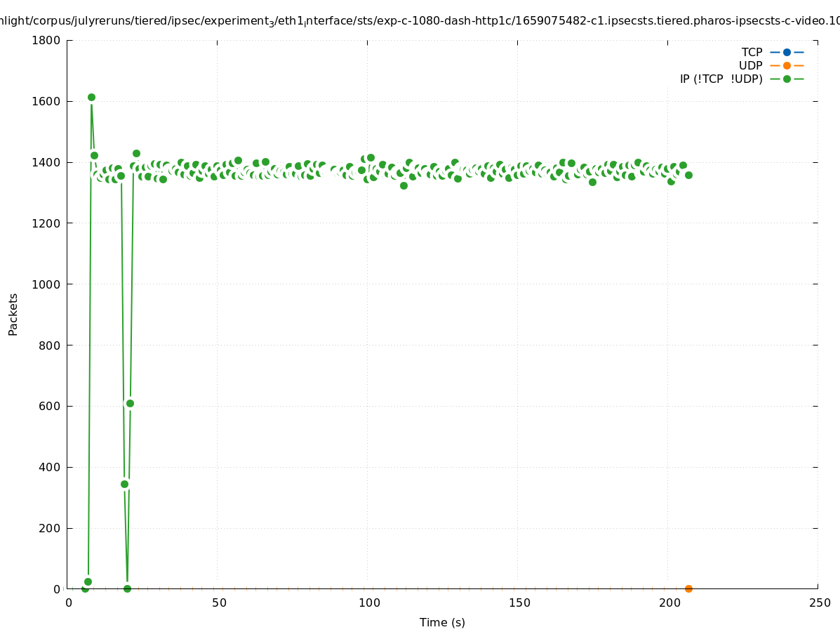Click the green IP legend marker
Viewport: 840px width, 632px height.
787,79
